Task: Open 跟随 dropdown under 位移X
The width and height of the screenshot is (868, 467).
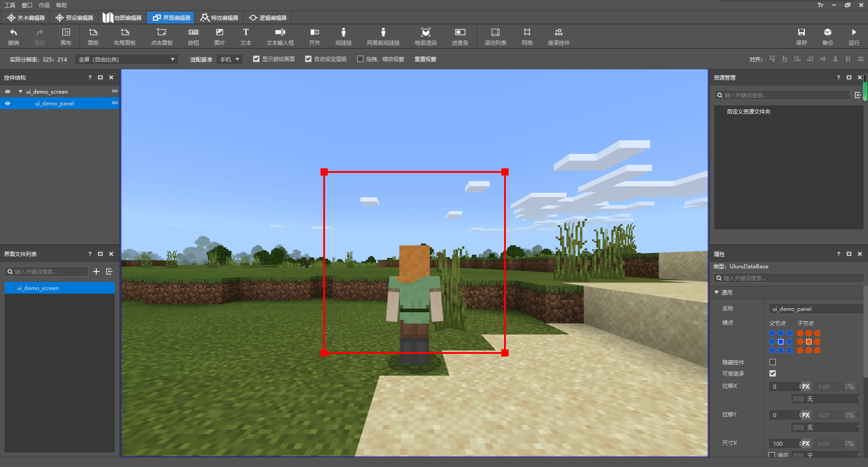Action: [825, 399]
